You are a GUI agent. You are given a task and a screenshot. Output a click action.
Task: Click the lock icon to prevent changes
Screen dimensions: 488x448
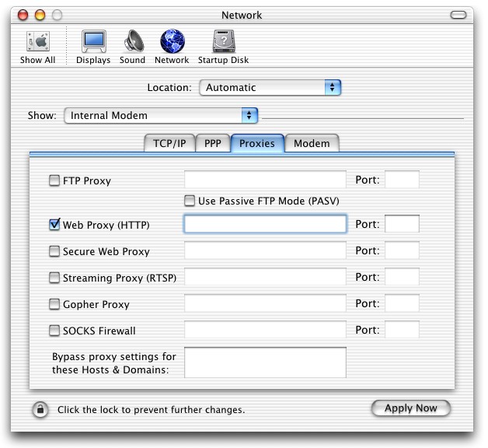(40, 409)
